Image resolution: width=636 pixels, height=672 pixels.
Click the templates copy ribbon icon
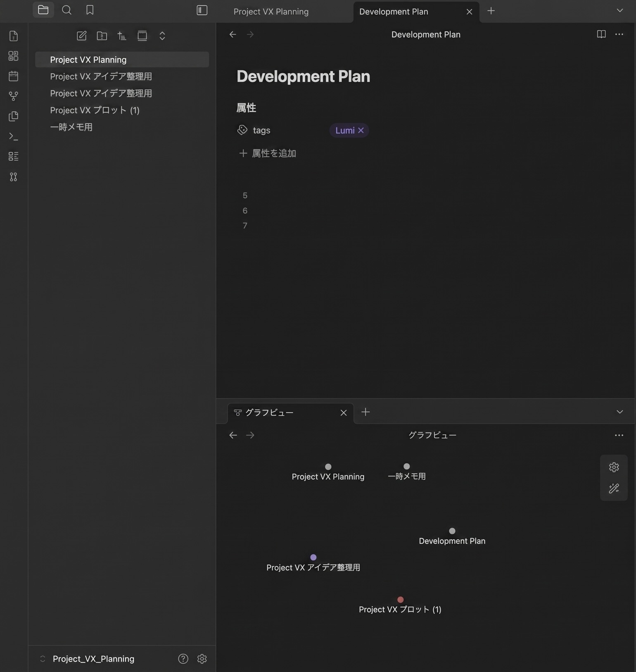(14, 116)
